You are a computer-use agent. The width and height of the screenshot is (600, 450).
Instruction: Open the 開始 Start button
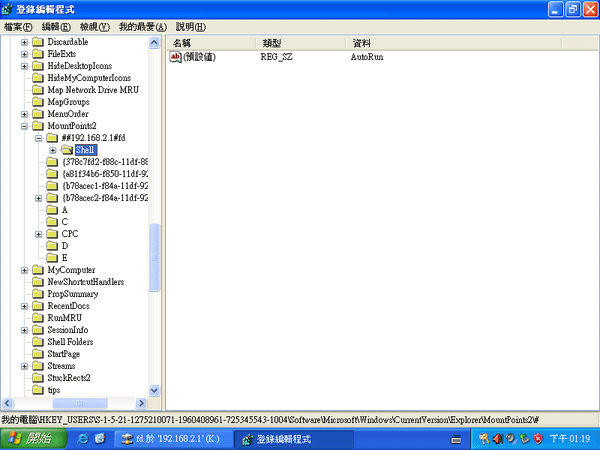pyautogui.click(x=33, y=439)
